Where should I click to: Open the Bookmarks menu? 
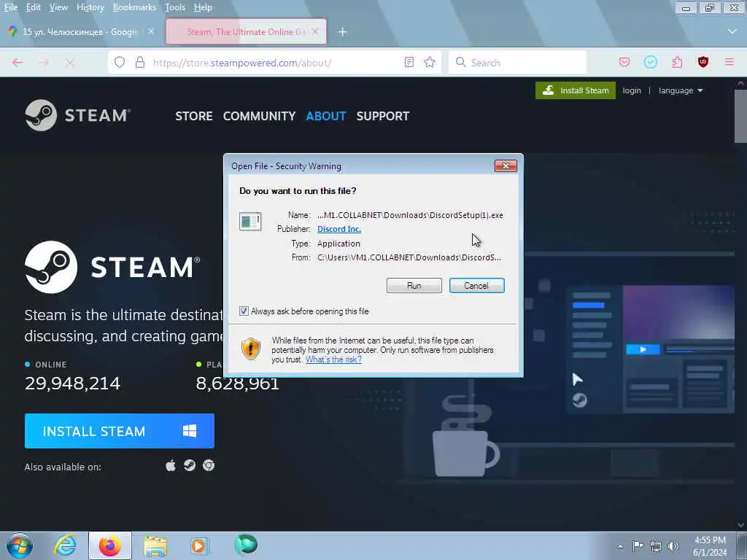pyautogui.click(x=134, y=7)
